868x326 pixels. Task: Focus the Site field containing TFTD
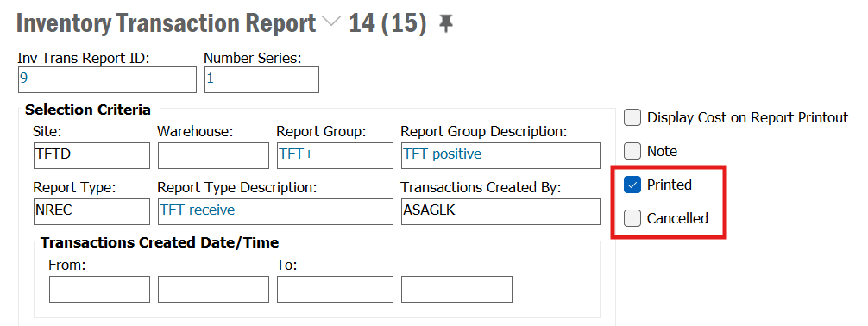(91, 155)
